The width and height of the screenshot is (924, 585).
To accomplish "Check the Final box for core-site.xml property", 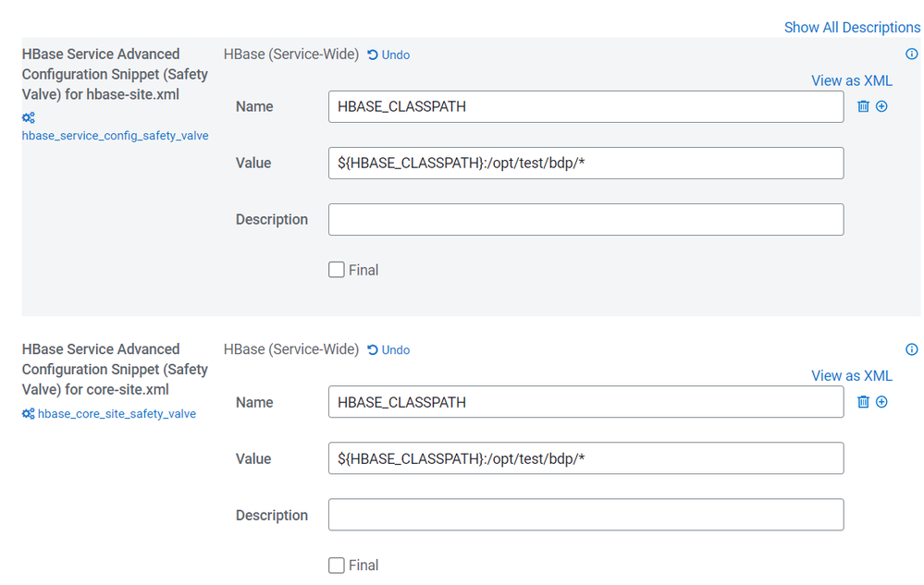I will (337, 566).
